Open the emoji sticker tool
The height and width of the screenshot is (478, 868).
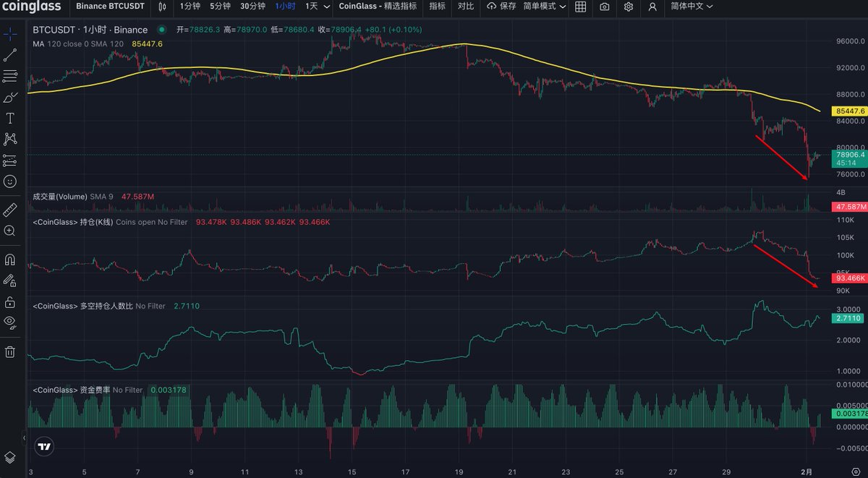coord(10,182)
